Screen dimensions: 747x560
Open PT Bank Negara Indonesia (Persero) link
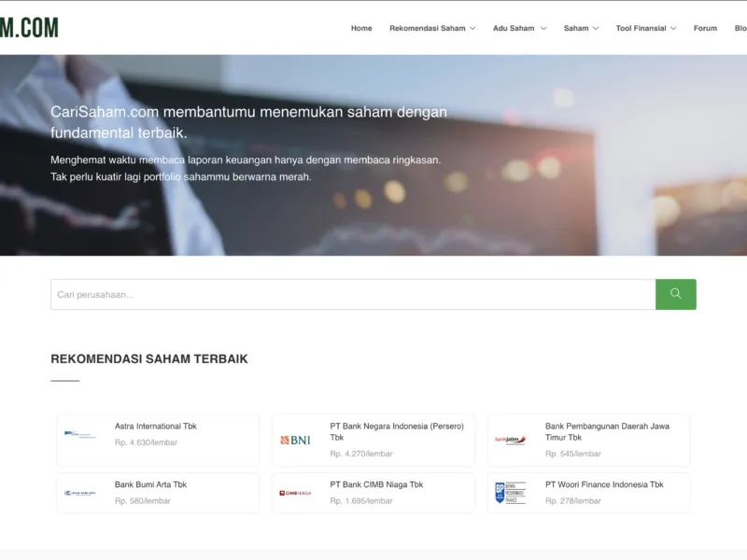[x=396, y=431]
